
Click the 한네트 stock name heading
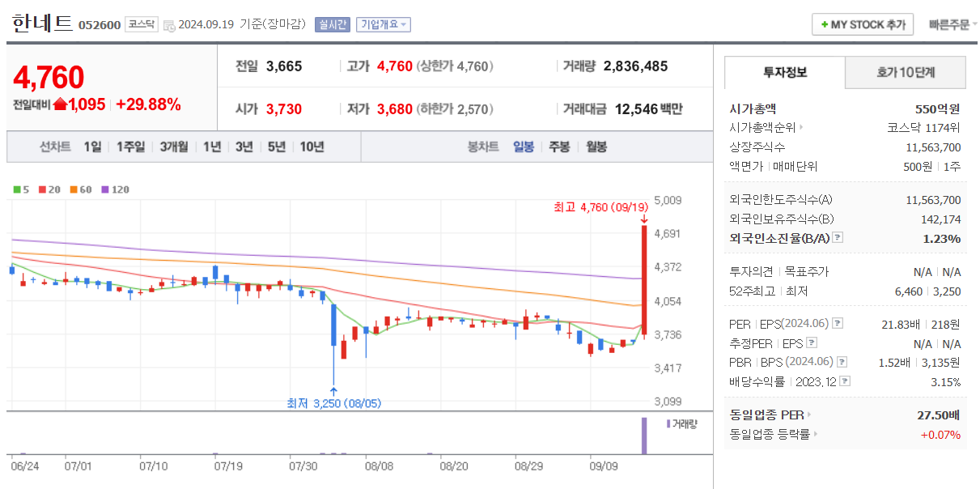(x=42, y=23)
